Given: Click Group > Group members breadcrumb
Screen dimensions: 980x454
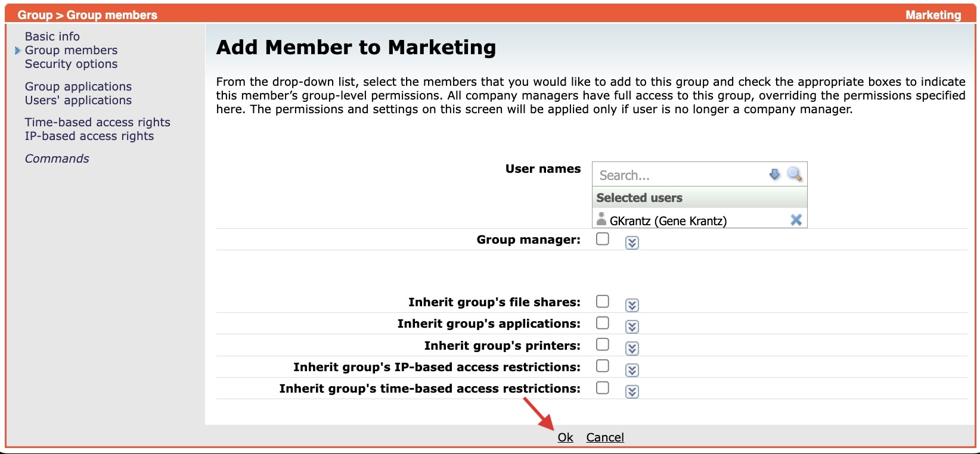Looking at the screenshot, I should [88, 15].
